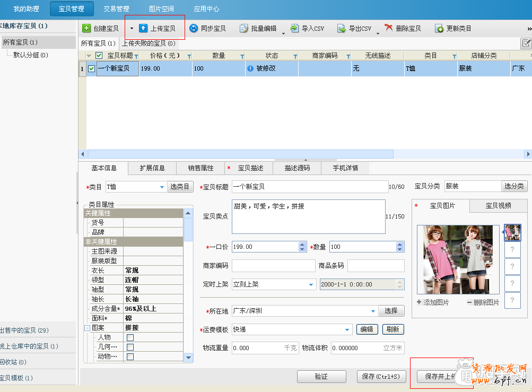Switch to the 宝贝描述 tab
The height and width of the screenshot is (392, 532).
click(x=250, y=168)
